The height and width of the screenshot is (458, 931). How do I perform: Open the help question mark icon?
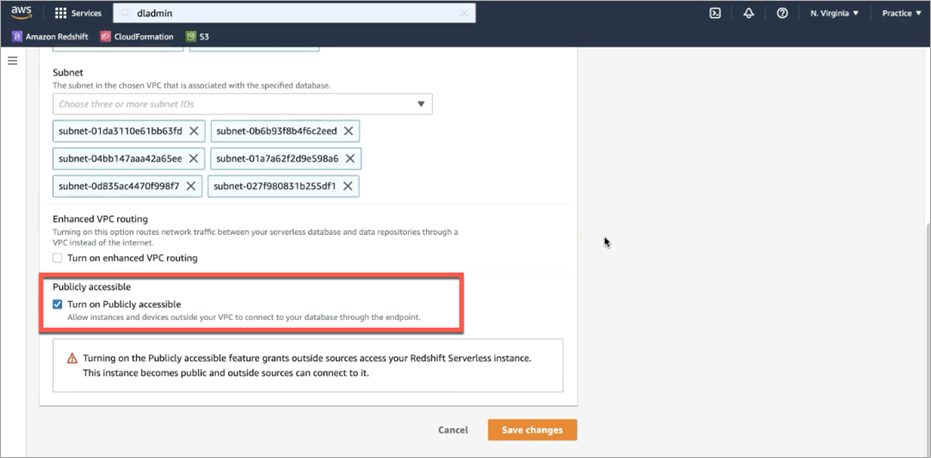click(x=783, y=13)
